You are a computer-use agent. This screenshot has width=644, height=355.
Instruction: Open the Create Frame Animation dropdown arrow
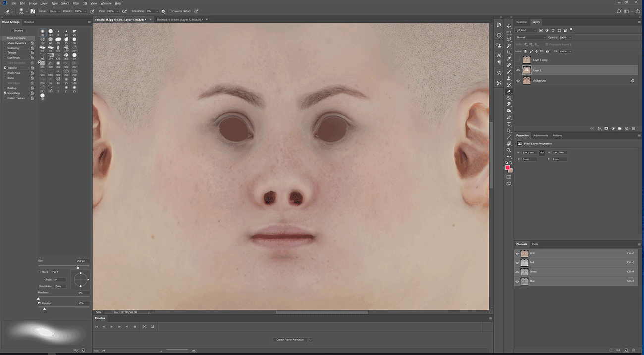[310, 340]
